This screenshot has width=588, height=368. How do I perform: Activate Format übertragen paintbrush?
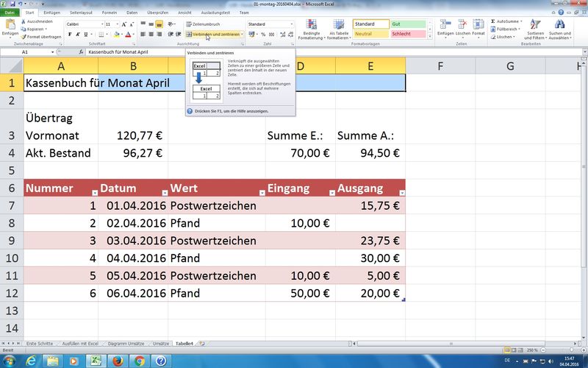(x=43, y=36)
